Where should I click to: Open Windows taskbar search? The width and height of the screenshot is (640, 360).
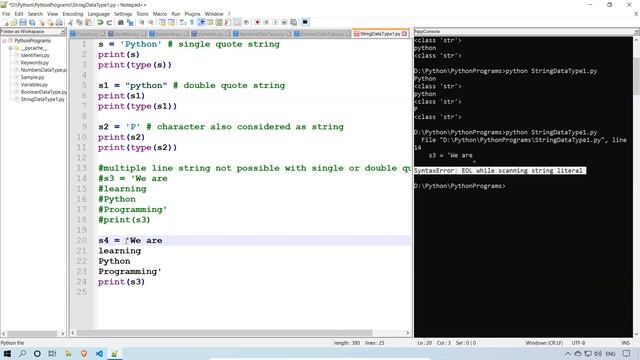click(22, 354)
